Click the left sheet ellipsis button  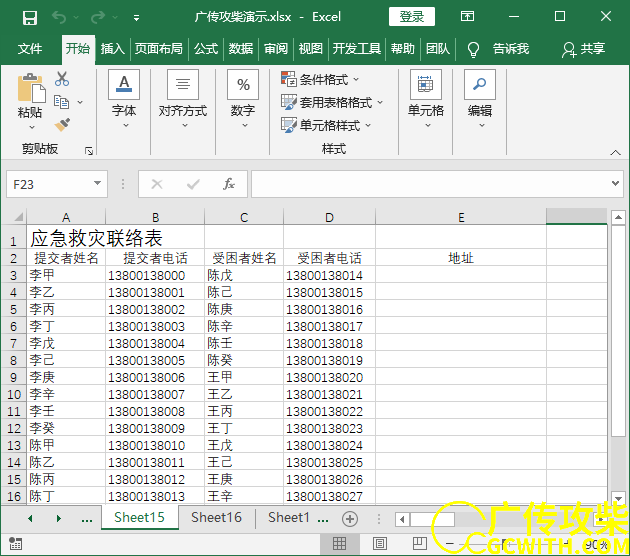(x=87, y=519)
